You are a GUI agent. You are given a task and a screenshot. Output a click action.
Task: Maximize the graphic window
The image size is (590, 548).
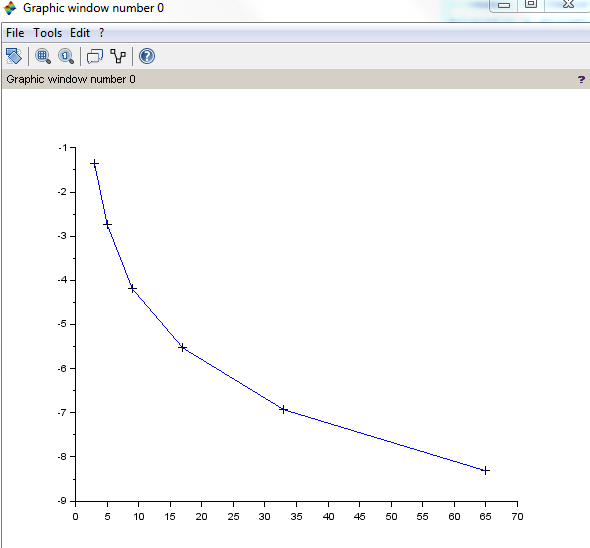click(x=531, y=5)
